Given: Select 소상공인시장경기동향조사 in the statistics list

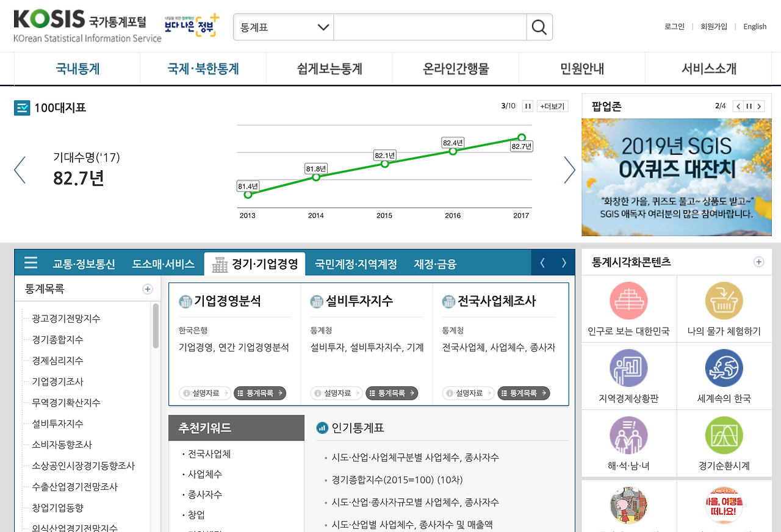Looking at the screenshot, I should [x=84, y=466].
